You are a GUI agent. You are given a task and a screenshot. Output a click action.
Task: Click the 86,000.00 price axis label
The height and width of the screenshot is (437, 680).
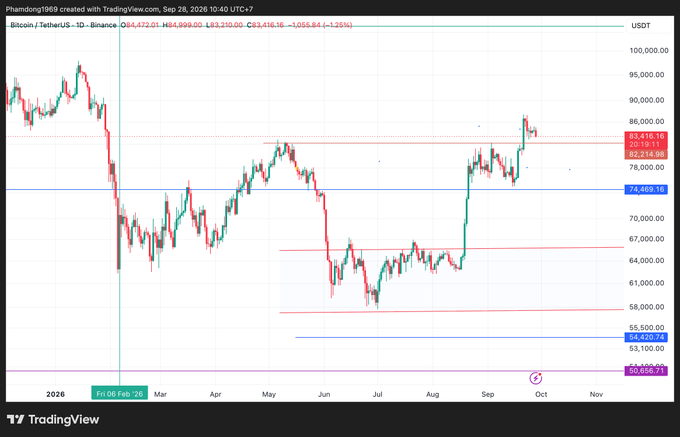click(x=647, y=121)
